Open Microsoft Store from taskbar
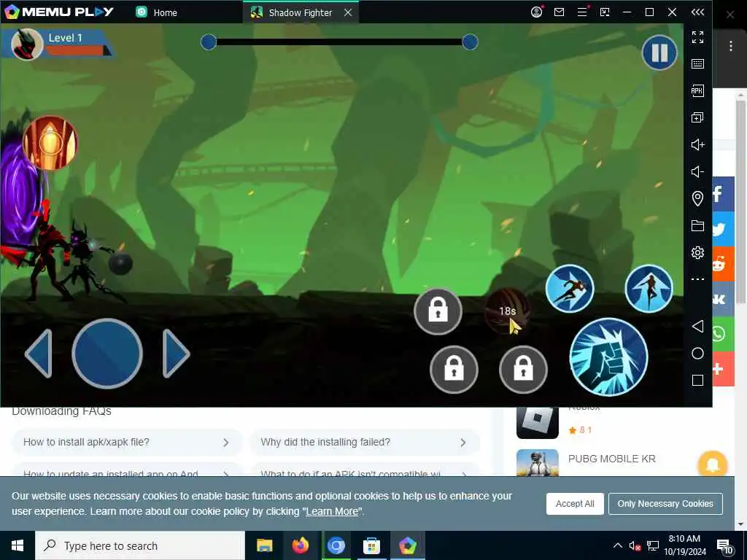The image size is (747, 560). pyautogui.click(x=371, y=545)
